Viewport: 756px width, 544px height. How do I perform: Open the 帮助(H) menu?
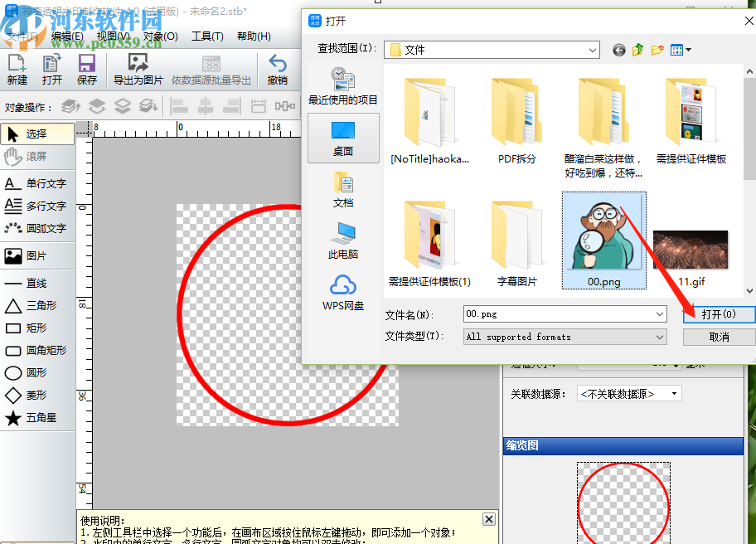pyautogui.click(x=254, y=36)
